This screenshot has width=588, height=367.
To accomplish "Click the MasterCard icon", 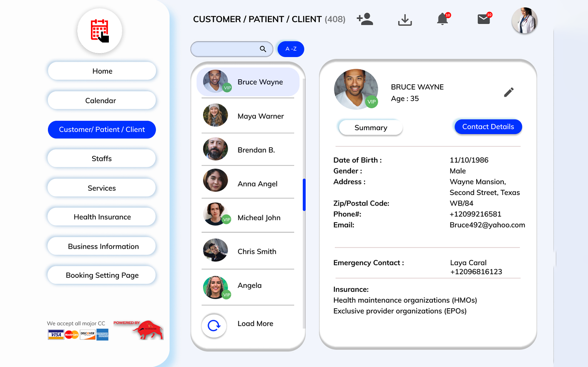I will (72, 334).
